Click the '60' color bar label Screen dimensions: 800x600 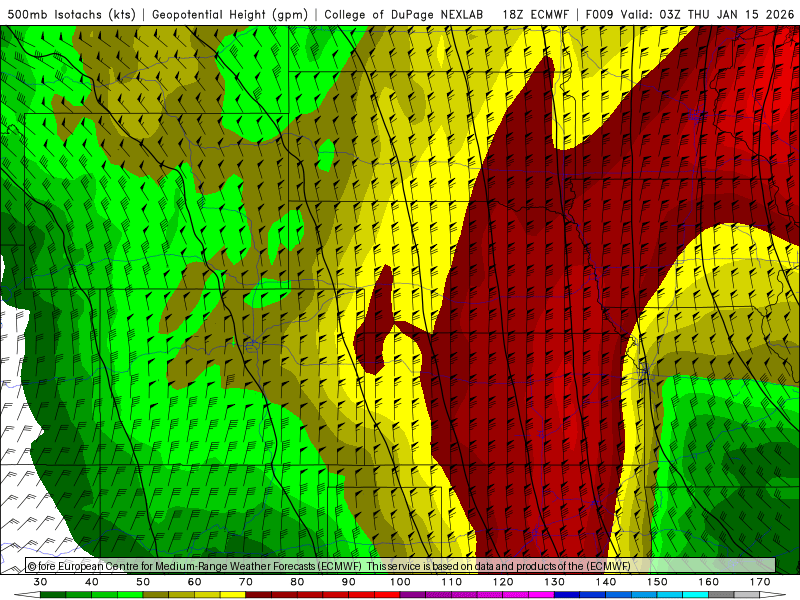point(194,582)
